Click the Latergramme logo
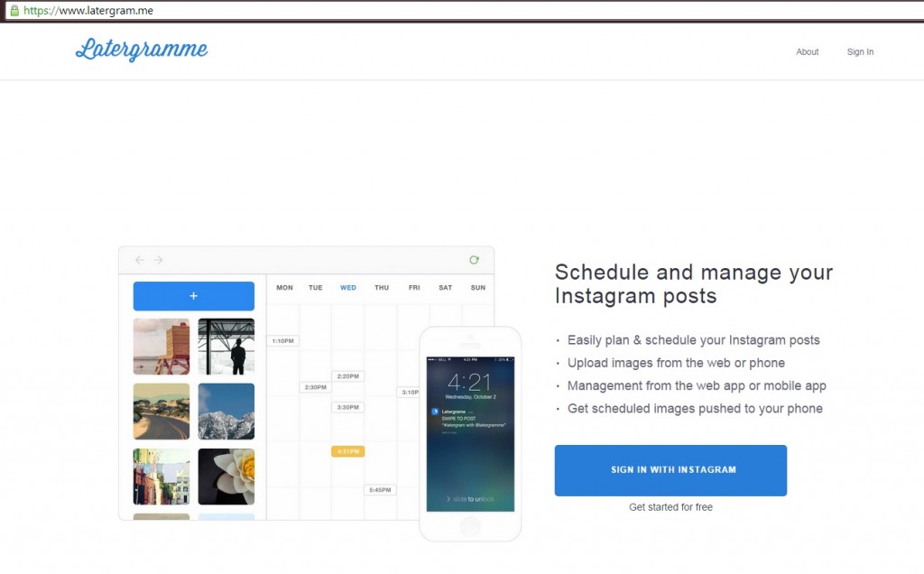The width and height of the screenshot is (924, 574). click(x=142, y=50)
